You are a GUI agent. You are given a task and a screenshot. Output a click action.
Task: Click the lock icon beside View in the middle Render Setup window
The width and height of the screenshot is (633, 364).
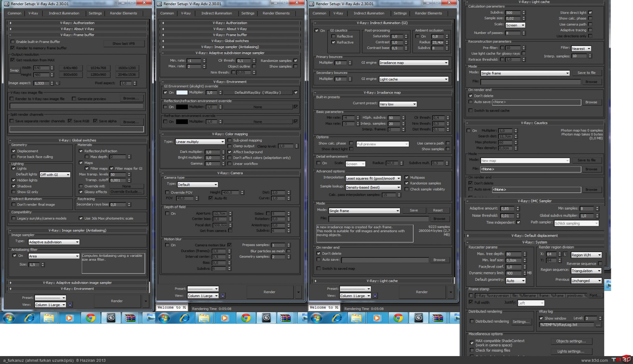pyautogui.click(x=222, y=296)
